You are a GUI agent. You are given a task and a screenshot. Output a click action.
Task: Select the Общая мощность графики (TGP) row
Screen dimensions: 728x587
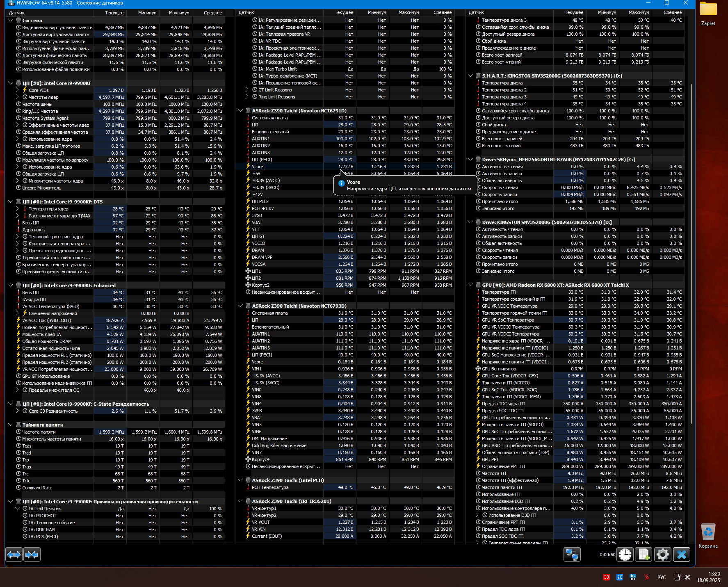[575, 452]
